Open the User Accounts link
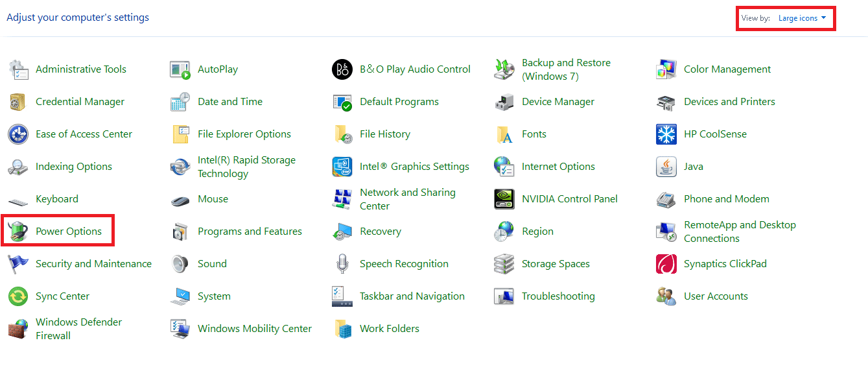This screenshot has width=868, height=369. click(716, 296)
